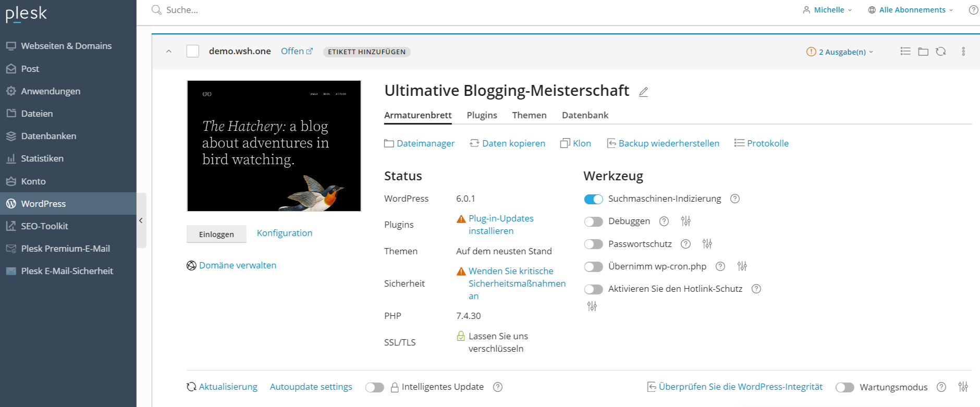980x407 pixels.
Task: Click Wenden Sie kritische Sicherheitsmaßnahmen an
Action: 517,283
